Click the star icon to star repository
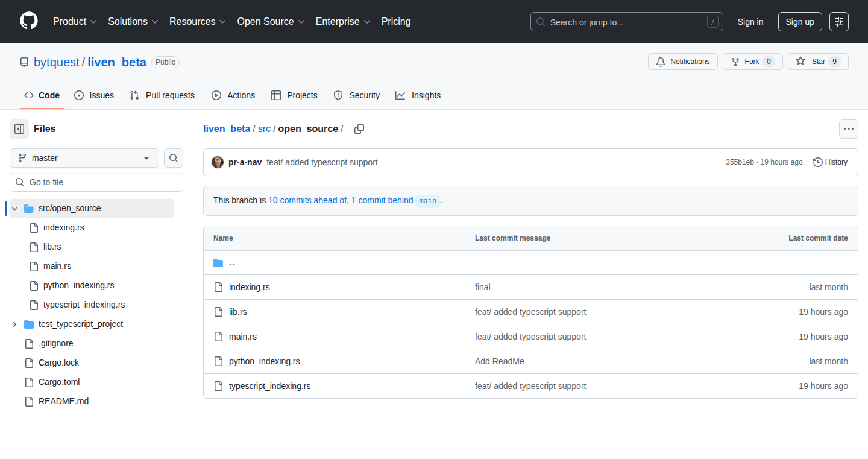 tap(800, 62)
